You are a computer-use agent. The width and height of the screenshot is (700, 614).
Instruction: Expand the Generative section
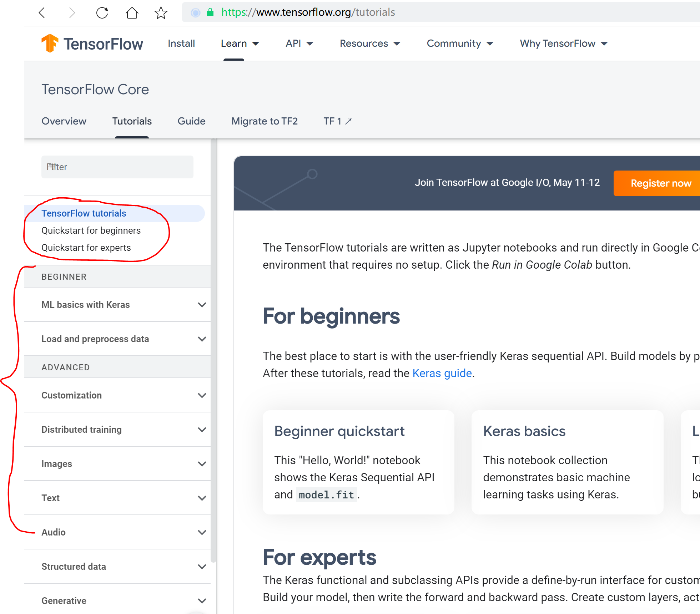[117, 601]
